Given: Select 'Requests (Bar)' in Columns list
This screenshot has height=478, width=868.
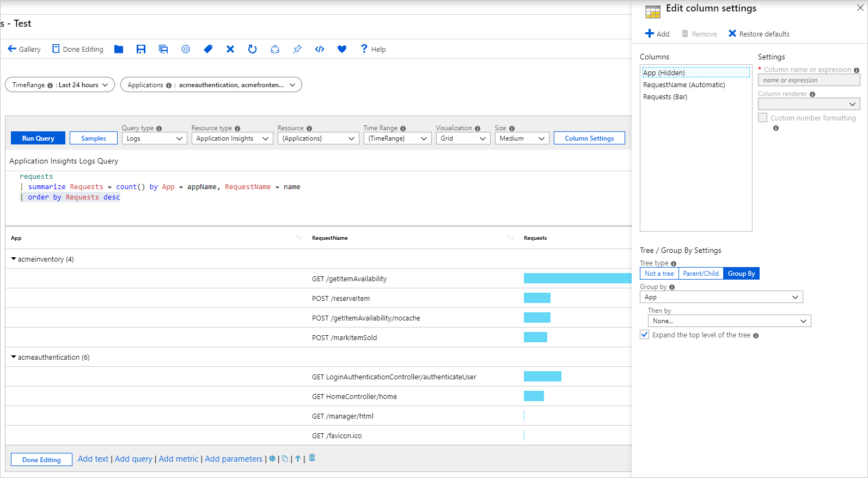Looking at the screenshot, I should tap(665, 97).
